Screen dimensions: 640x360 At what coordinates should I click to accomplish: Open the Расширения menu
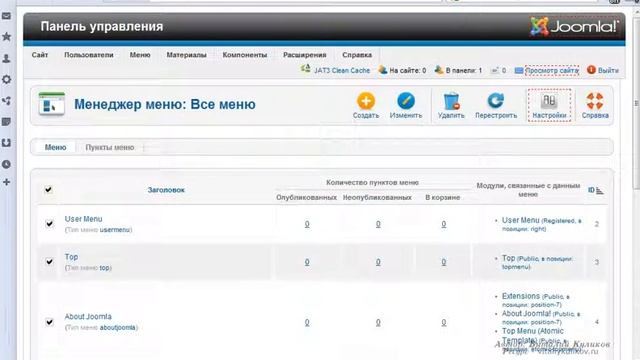click(304, 55)
